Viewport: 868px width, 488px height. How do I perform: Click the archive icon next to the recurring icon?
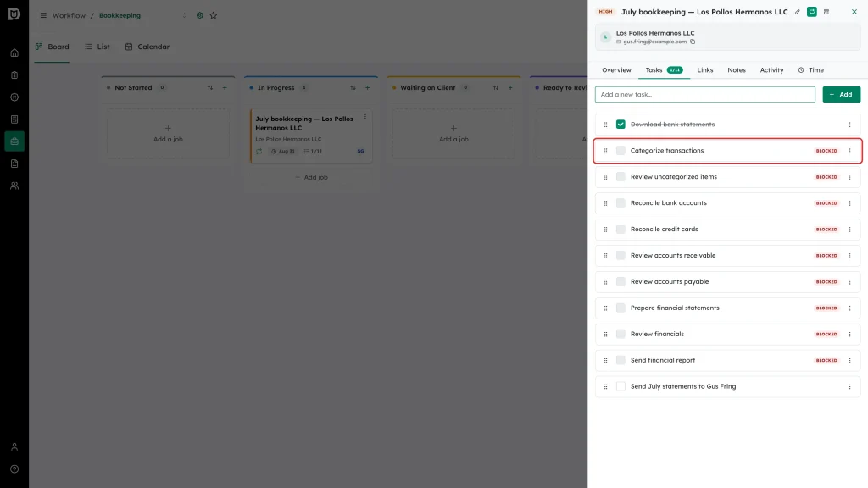(x=826, y=12)
